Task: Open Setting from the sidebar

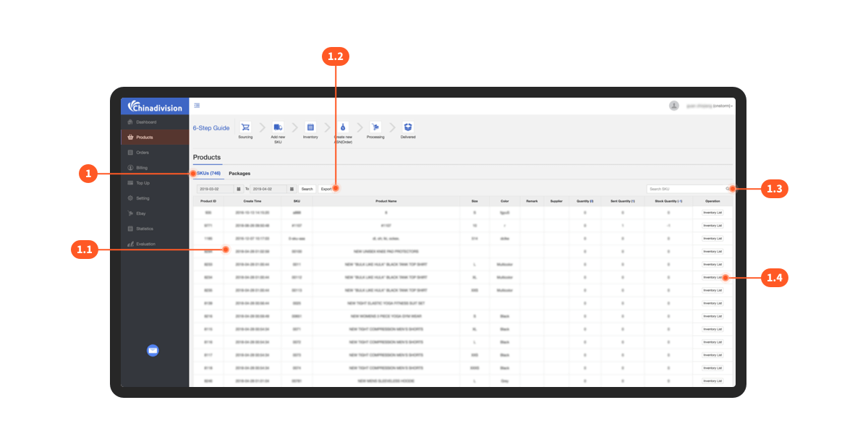Action: (155, 197)
